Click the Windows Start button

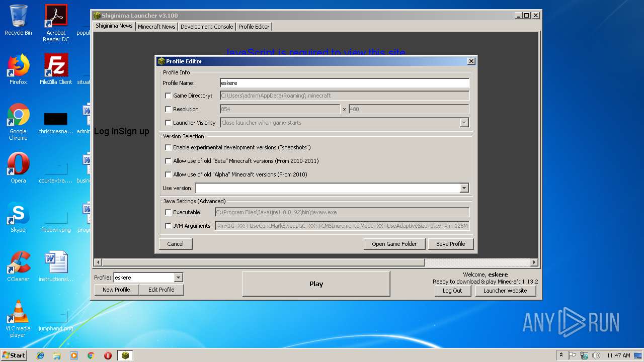pos(14,355)
